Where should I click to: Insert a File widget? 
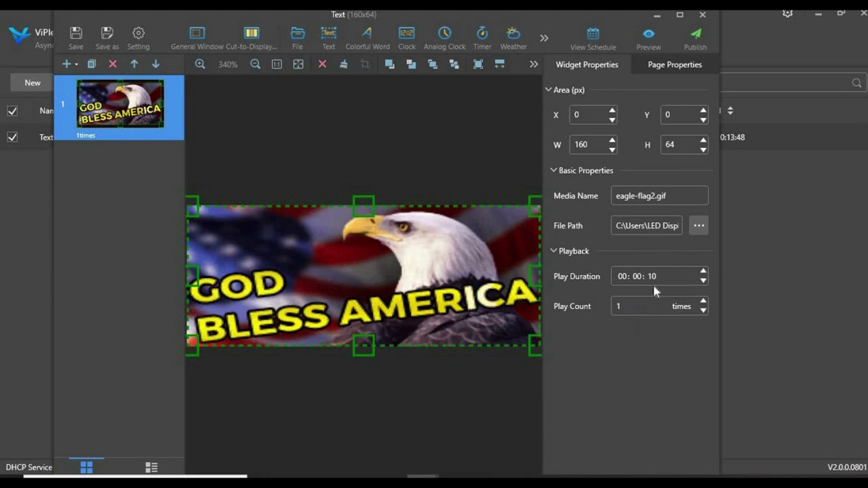pos(297,38)
